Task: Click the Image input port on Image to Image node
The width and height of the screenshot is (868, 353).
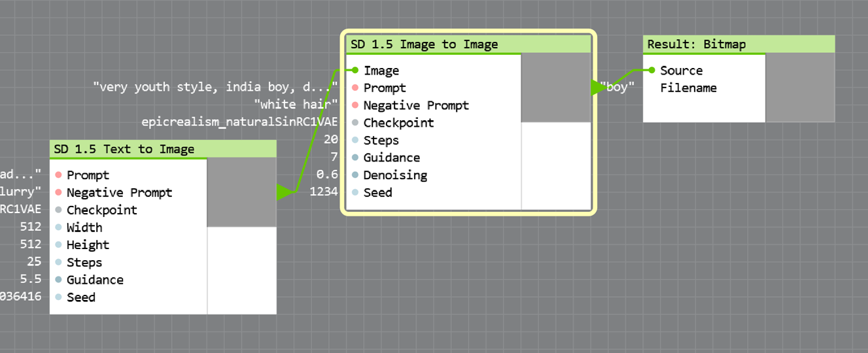Action: 355,71
